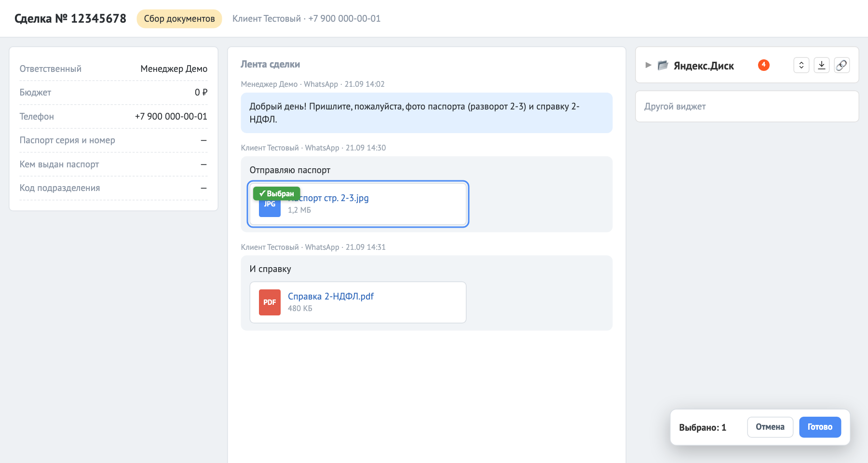
Task: Expand the Яндекс.Диск widget triangle
Action: pyautogui.click(x=648, y=65)
